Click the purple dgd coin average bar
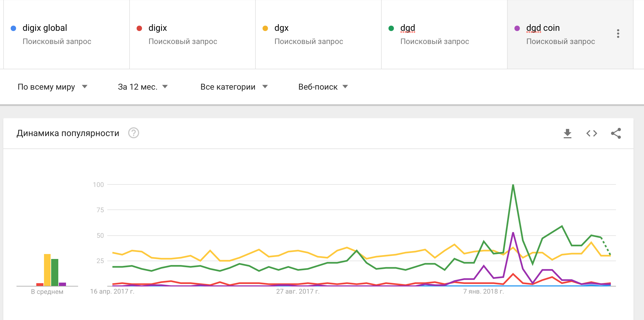 (62, 284)
